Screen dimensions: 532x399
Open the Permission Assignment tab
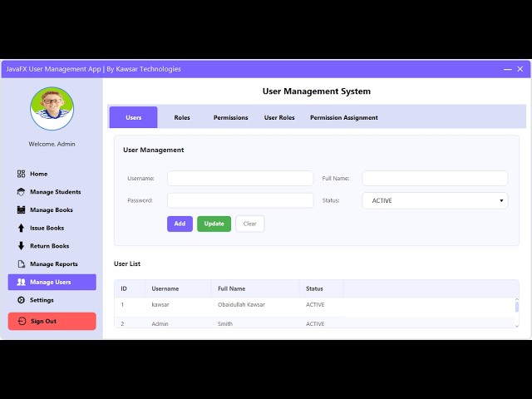pos(343,117)
